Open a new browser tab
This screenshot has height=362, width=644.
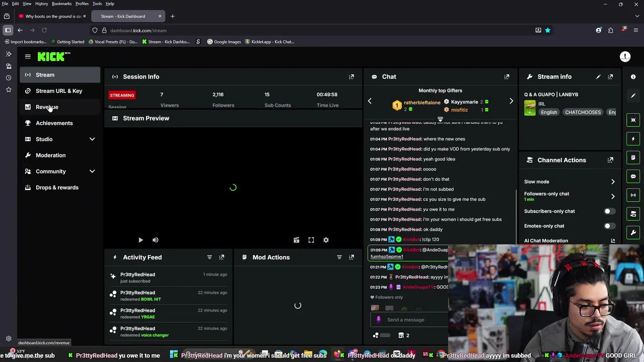[172, 16]
